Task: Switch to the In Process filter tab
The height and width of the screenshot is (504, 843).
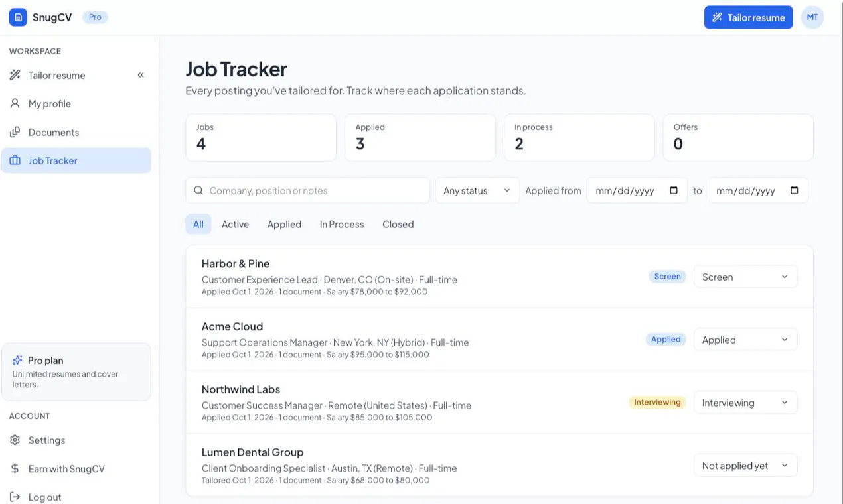Action: [342, 224]
